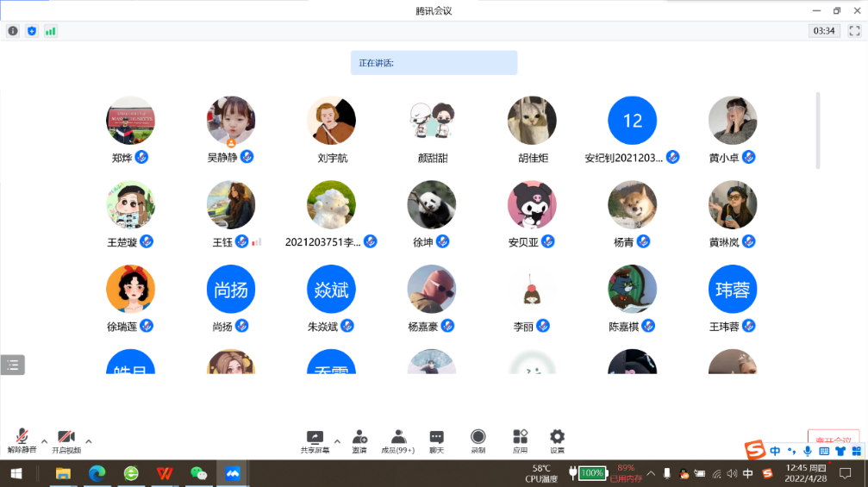Screen dimensions: 868x487
Task: Expand video options arrow beside camera
Action: click(89, 441)
